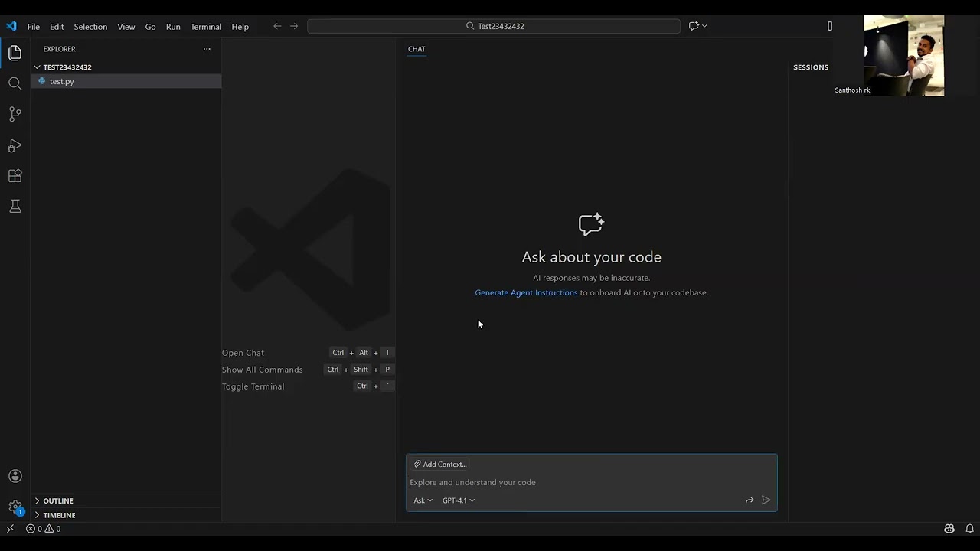Open the Testing beaker view
This screenshot has width=980, height=551.
[15, 206]
